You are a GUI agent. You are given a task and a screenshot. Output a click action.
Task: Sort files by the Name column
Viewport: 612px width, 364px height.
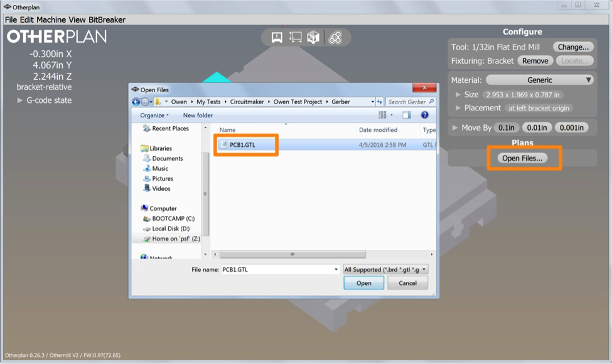coord(227,130)
